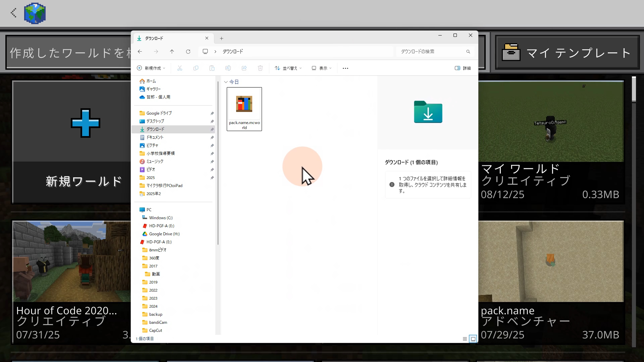The height and width of the screenshot is (362, 644).
Task: Switch to details list view
Action: (x=465, y=339)
